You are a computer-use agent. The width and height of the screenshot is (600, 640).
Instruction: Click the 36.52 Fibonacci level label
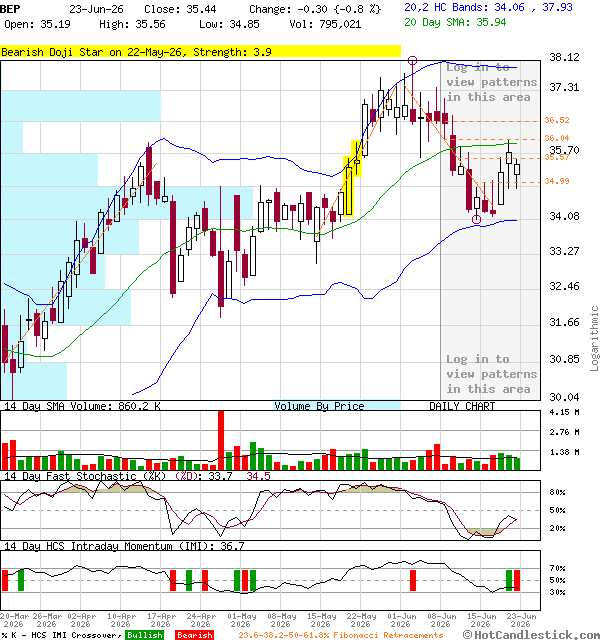tap(557, 120)
